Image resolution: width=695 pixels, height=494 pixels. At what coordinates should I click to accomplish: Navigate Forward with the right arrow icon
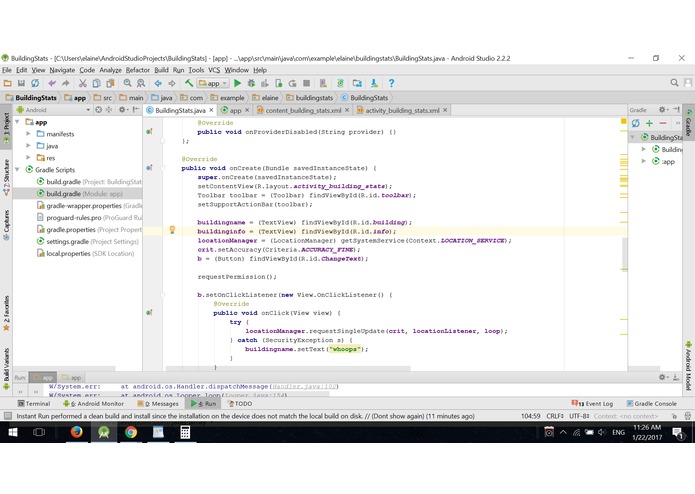point(172,83)
